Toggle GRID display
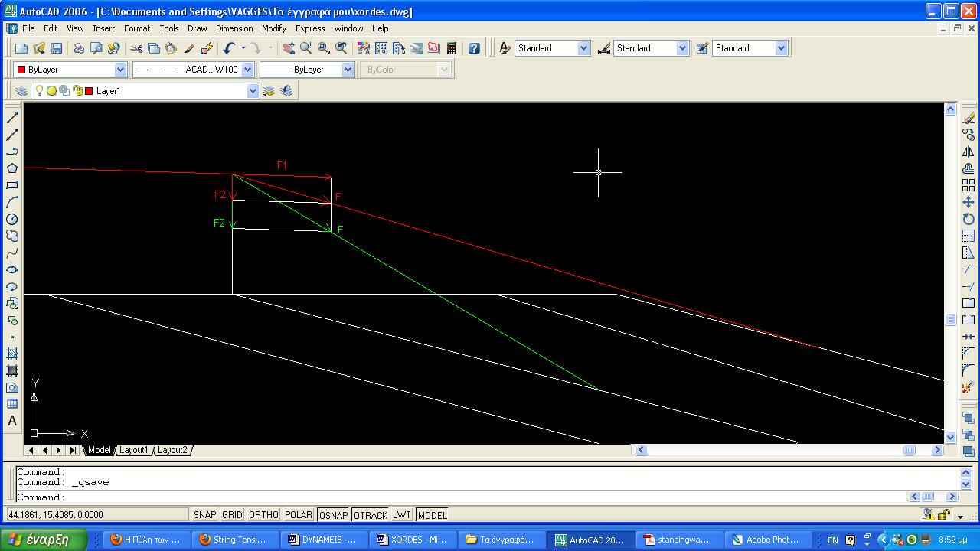Image resolution: width=980 pixels, height=551 pixels. click(x=232, y=515)
